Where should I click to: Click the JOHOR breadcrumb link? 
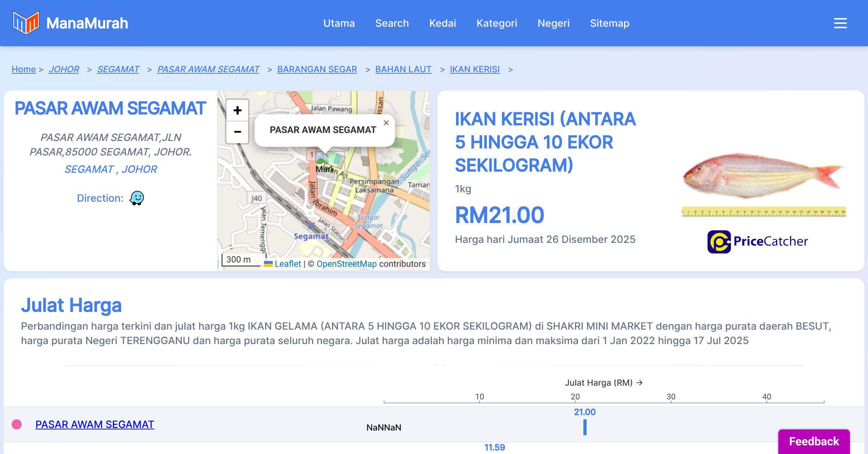[x=64, y=69]
